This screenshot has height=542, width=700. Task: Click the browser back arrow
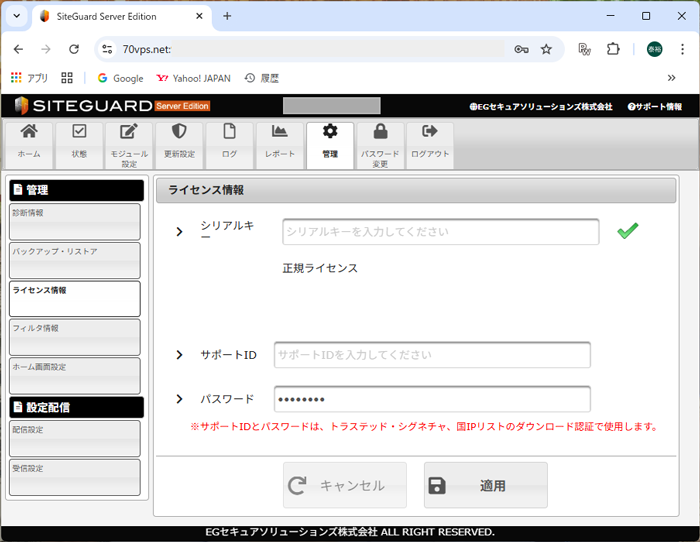pos(18,49)
